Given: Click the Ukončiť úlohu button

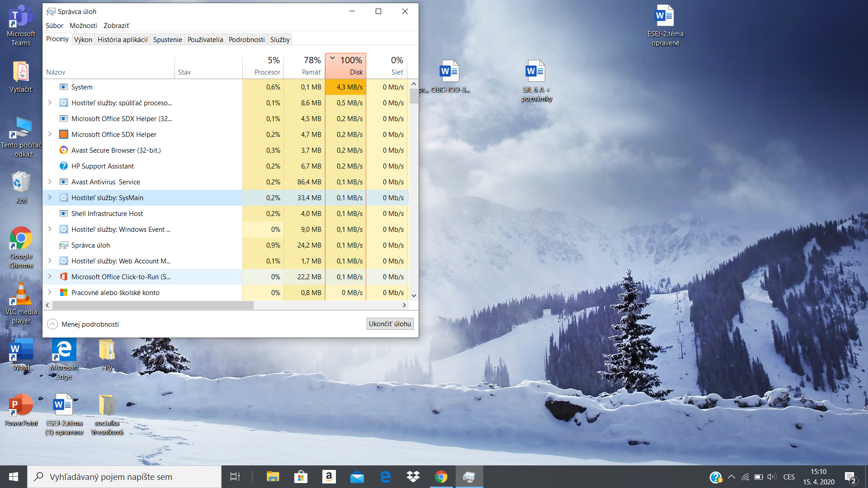Looking at the screenshot, I should tap(390, 324).
